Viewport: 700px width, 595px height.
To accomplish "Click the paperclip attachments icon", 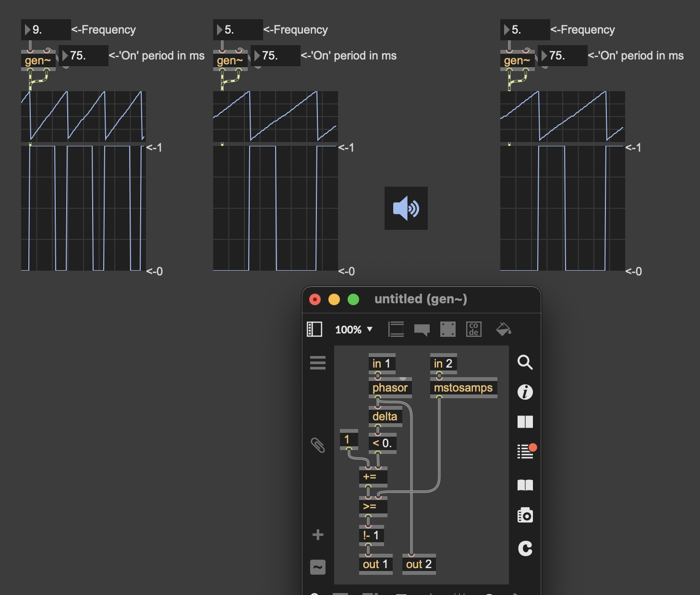I will (318, 445).
